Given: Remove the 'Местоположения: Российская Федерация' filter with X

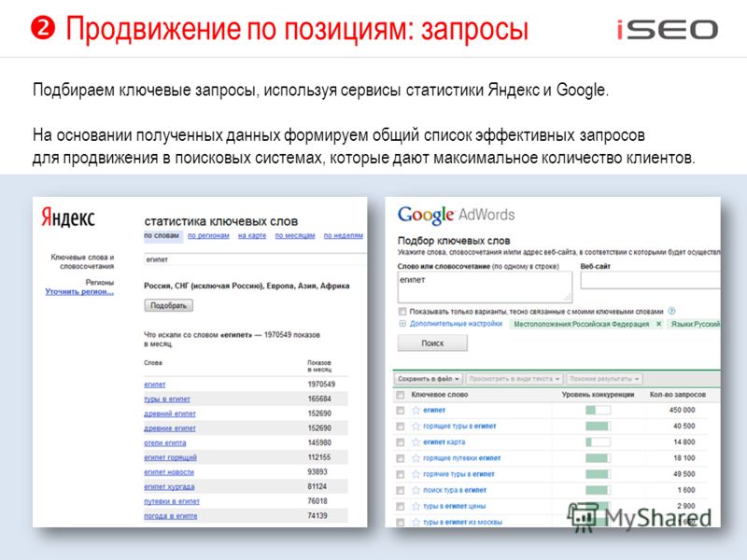Looking at the screenshot, I should 659,324.
